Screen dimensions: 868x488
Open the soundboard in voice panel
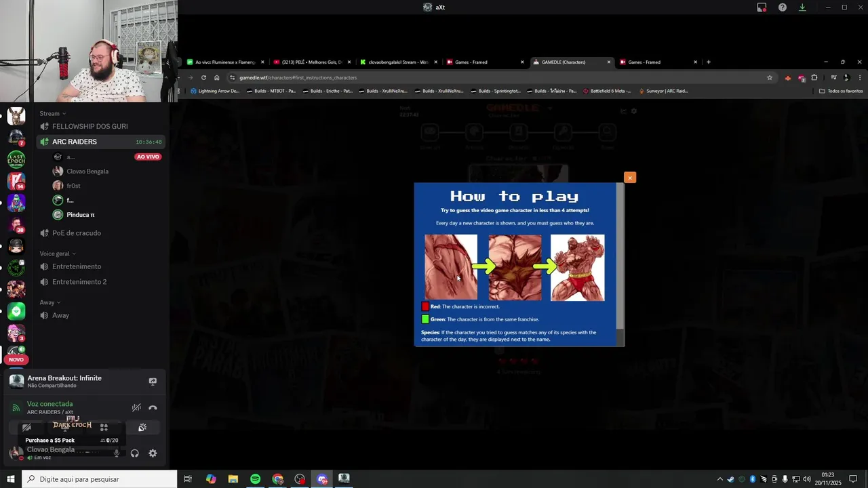(142, 428)
